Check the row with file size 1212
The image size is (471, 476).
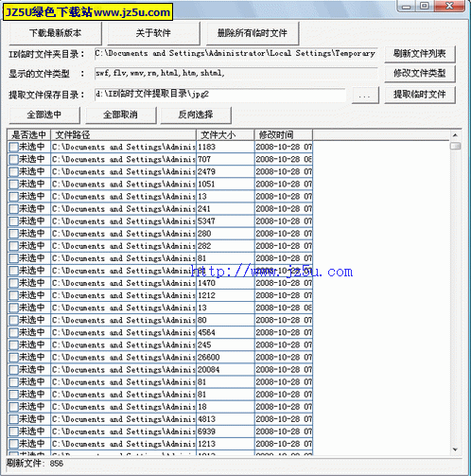point(13,295)
